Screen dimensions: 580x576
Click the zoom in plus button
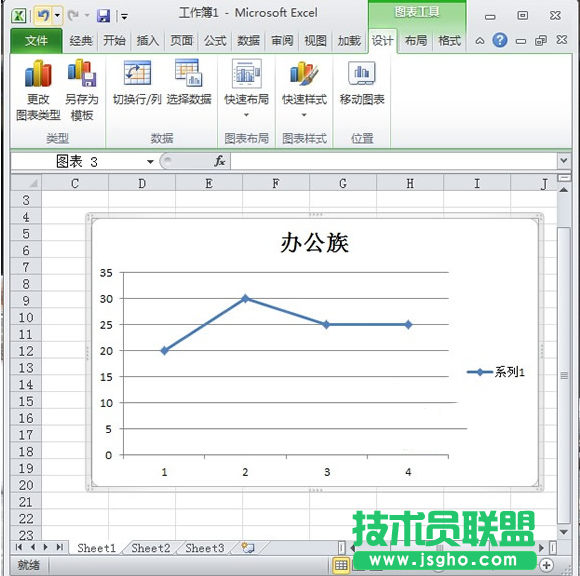coord(546,565)
